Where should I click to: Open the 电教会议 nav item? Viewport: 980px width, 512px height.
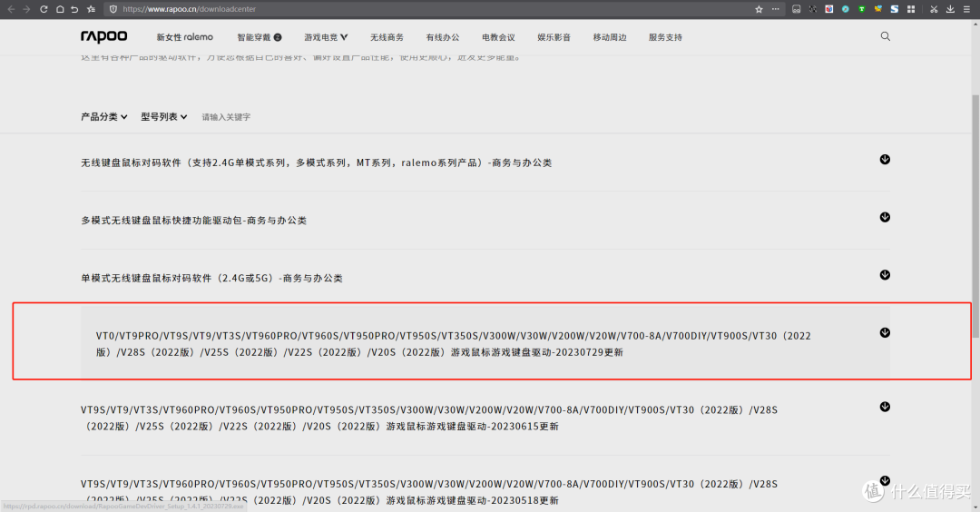click(x=498, y=37)
